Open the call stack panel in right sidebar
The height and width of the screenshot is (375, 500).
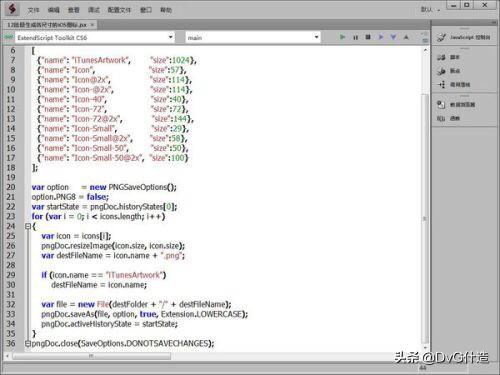tap(454, 84)
